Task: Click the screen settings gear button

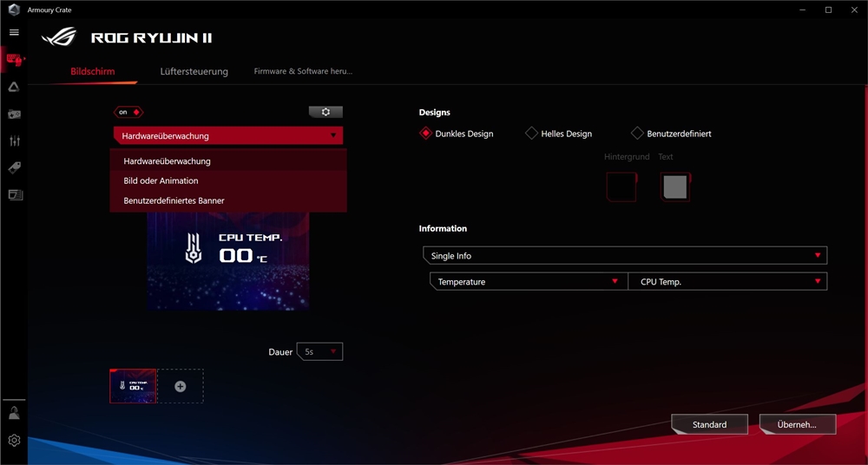Action: click(x=325, y=112)
